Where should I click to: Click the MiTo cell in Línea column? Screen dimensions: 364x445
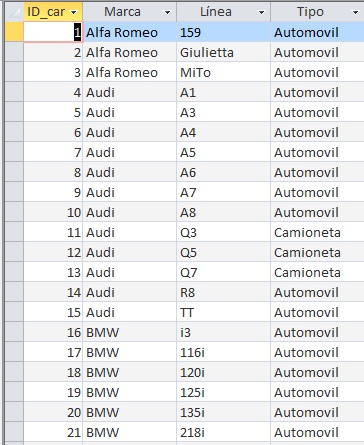pyautogui.click(x=224, y=72)
